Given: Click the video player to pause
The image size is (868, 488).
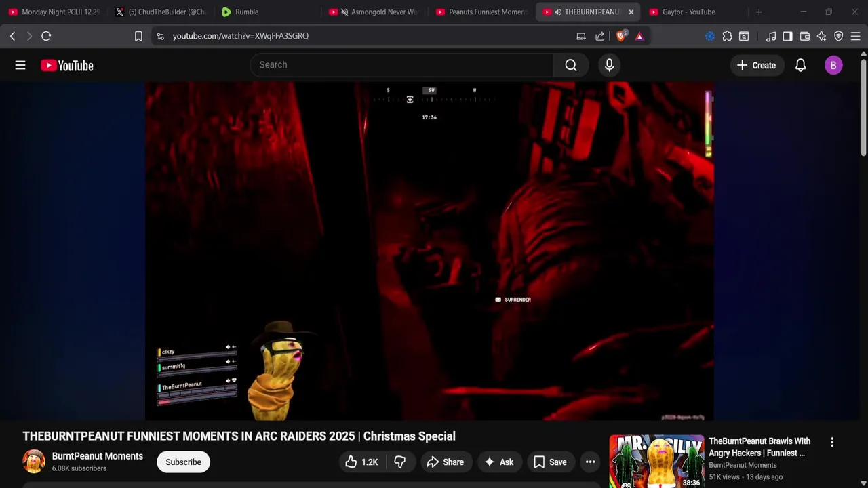Looking at the screenshot, I should (429, 251).
